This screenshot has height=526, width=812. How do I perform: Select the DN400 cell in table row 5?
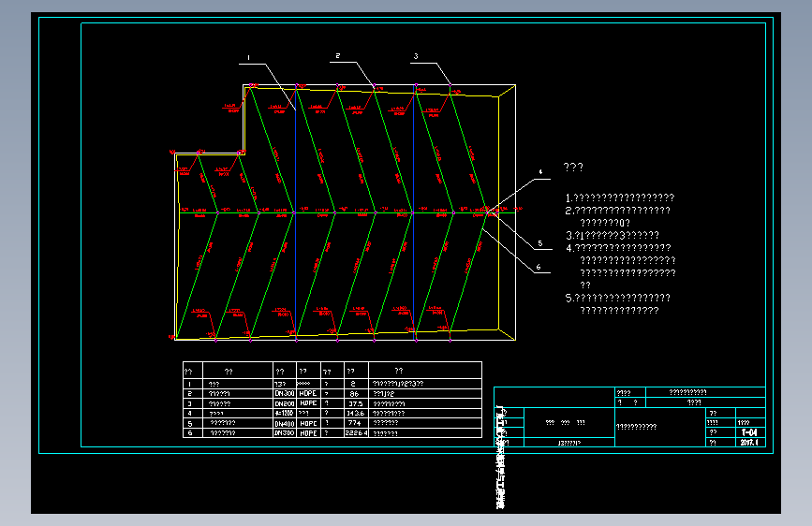point(285,423)
